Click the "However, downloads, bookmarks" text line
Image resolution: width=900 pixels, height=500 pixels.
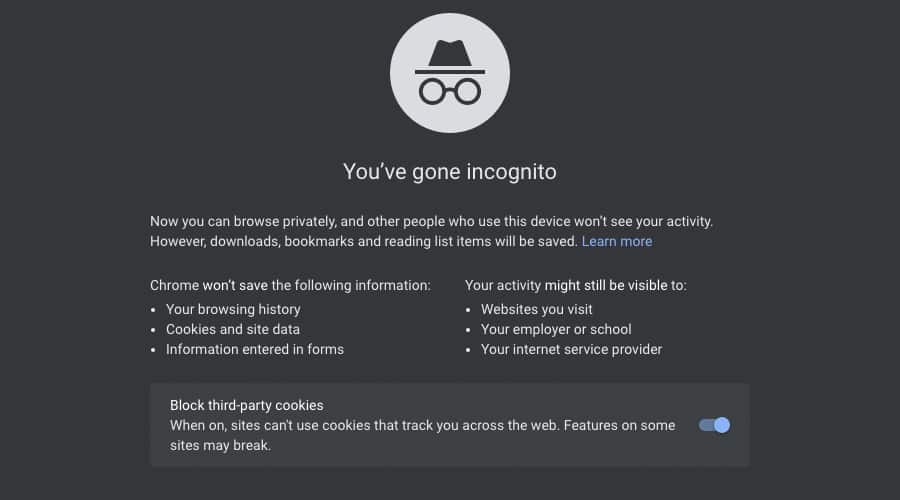(x=363, y=241)
